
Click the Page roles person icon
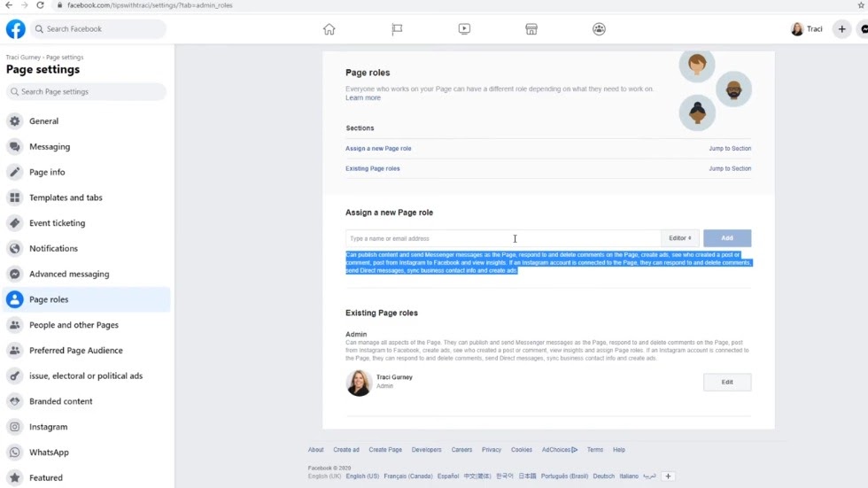tap(15, 299)
